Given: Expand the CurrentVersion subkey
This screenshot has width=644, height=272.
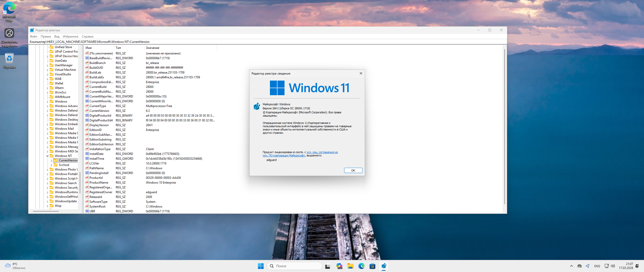Looking at the screenshot, I should tap(51, 160).
